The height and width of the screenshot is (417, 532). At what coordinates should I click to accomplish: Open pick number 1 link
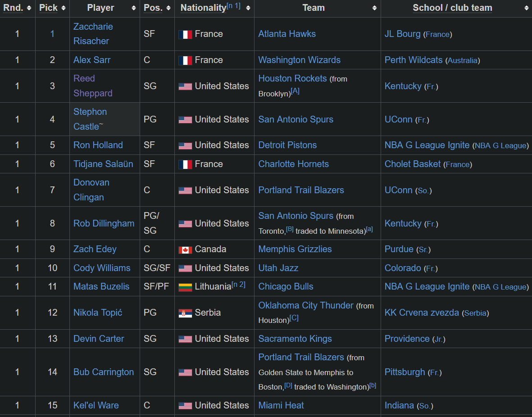[x=52, y=34]
